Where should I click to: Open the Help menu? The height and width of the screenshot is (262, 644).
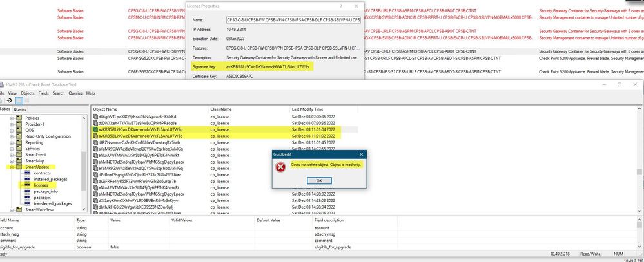pos(90,93)
